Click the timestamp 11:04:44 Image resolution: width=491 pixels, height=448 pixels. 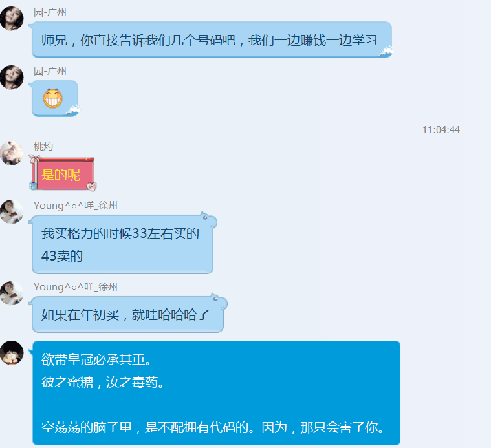pos(441,129)
